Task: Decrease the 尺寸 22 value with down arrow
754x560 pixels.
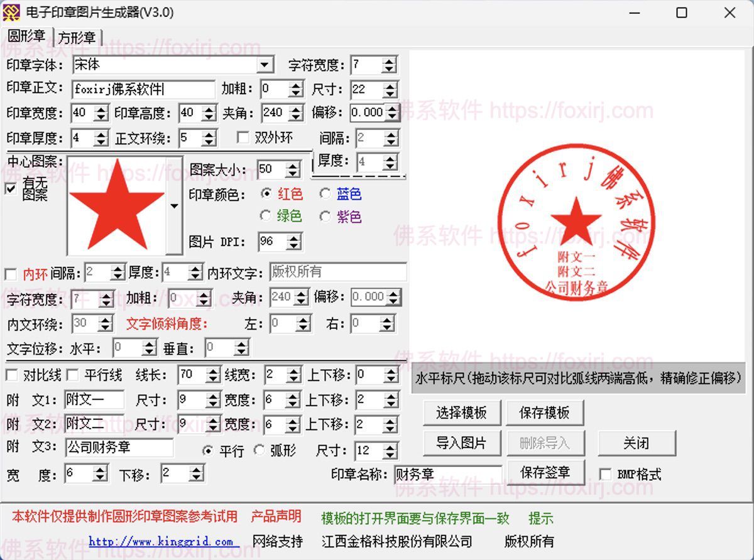Action: [x=390, y=94]
